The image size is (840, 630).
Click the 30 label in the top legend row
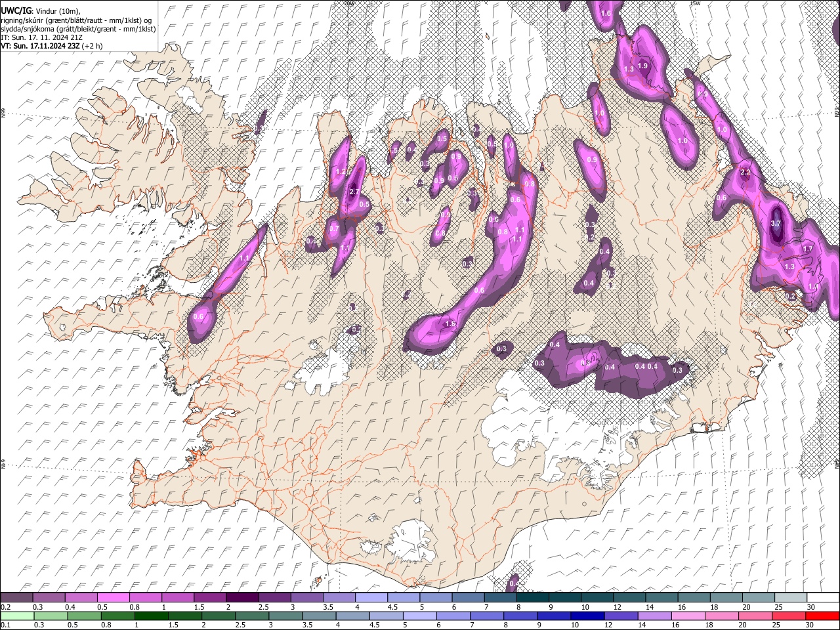point(811,607)
